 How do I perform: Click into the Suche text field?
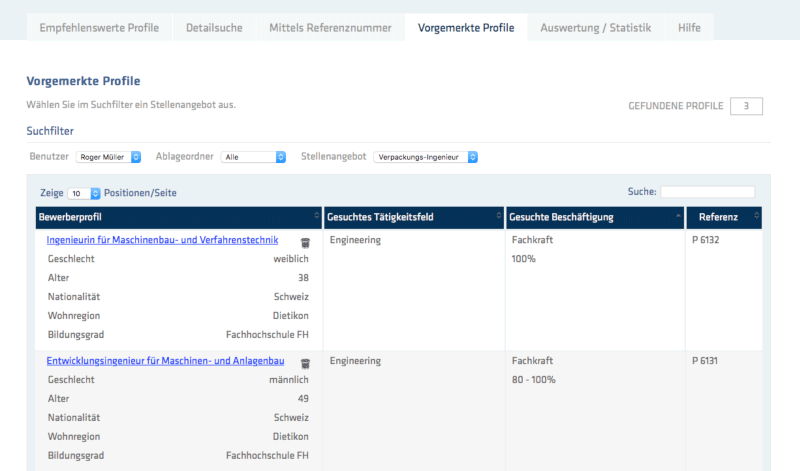tap(708, 192)
